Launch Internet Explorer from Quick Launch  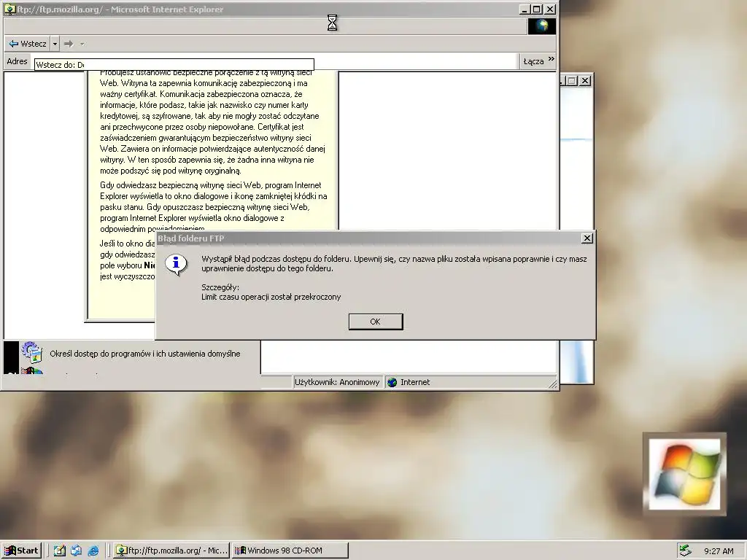pos(93,551)
